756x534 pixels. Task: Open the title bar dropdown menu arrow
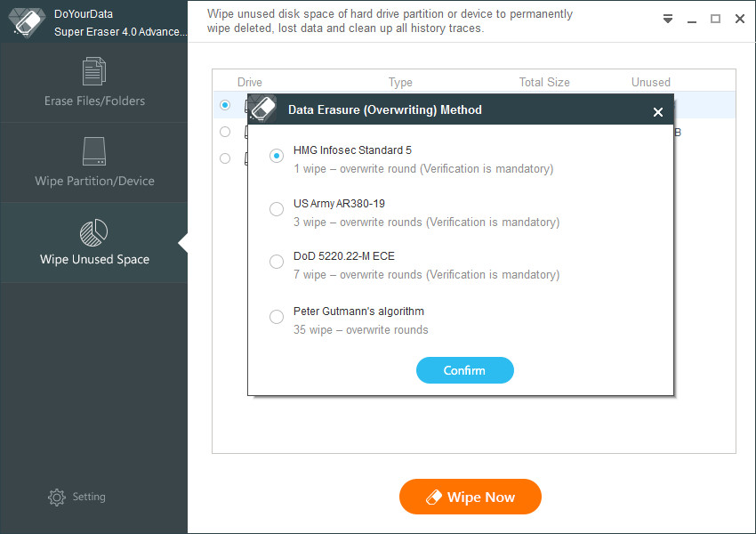pos(668,19)
